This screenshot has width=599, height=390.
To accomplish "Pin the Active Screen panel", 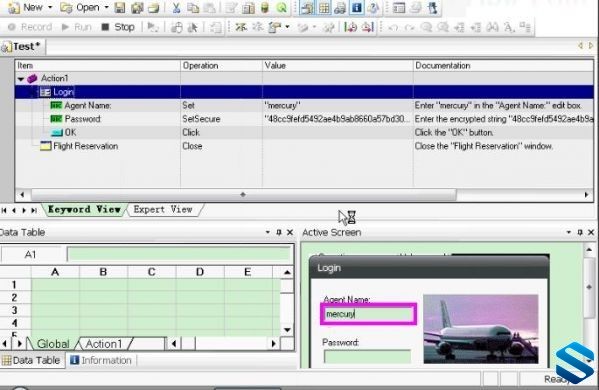I will tap(580, 232).
